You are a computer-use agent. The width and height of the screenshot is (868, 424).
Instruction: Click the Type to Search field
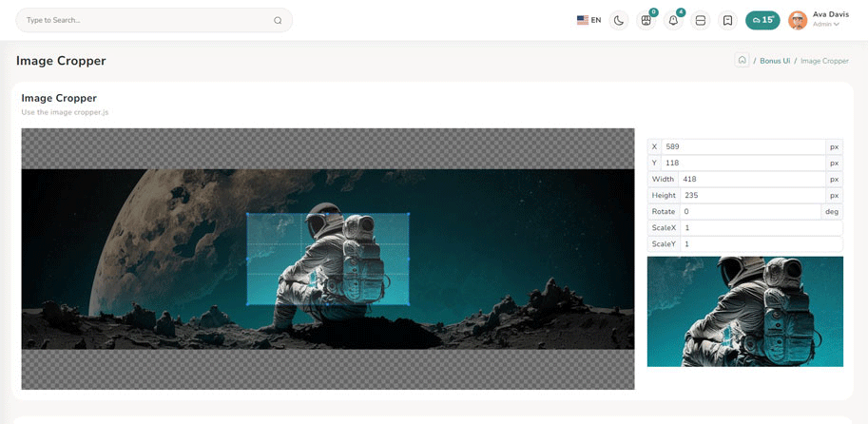click(143, 20)
